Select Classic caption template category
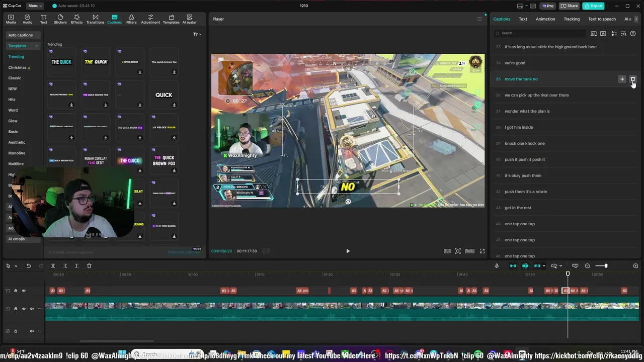This screenshot has width=644, height=362. pos(15,78)
